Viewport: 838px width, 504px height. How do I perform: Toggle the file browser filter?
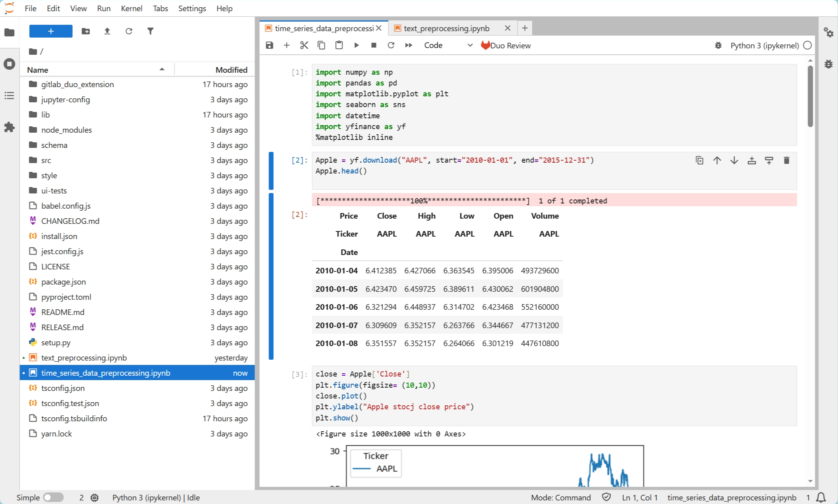150,31
